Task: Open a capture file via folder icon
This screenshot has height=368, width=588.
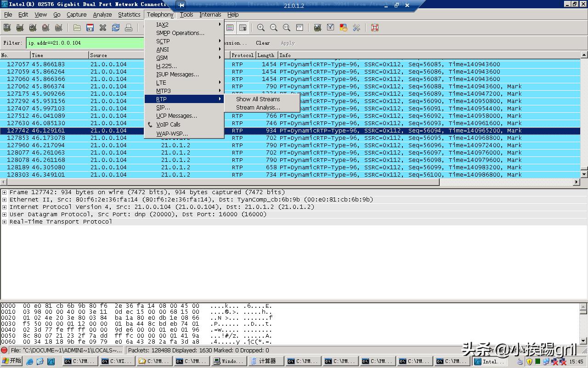Action: click(77, 28)
